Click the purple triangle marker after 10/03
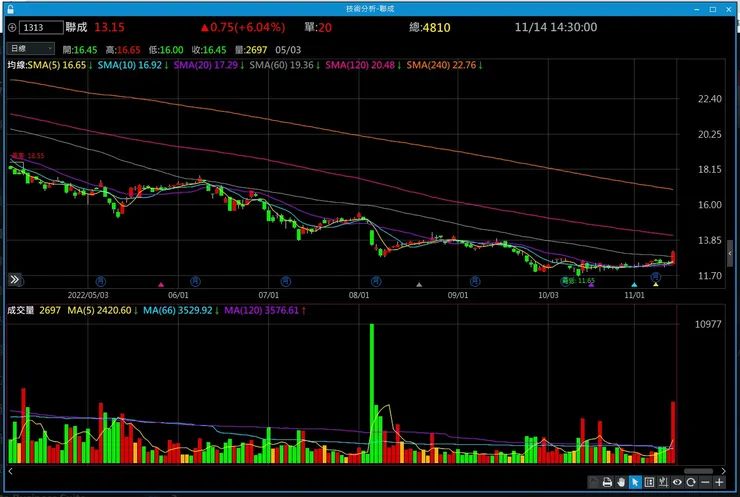 point(591,285)
